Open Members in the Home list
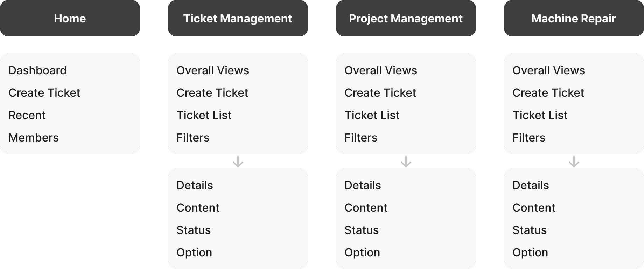Viewport: 644px width, 269px height. pos(34,138)
